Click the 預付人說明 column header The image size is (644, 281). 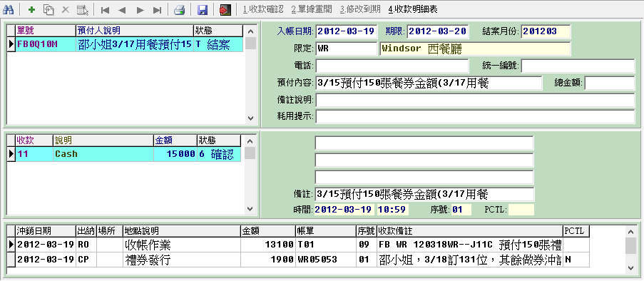135,31
